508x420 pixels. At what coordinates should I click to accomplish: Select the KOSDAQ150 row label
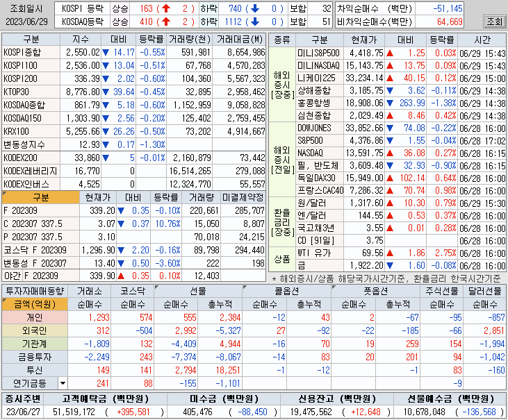[31, 119]
